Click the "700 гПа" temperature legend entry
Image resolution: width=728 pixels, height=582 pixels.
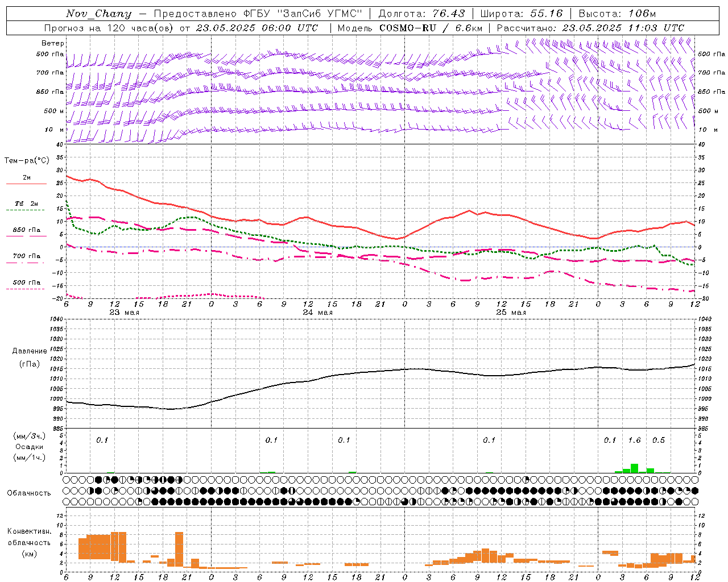point(27,256)
